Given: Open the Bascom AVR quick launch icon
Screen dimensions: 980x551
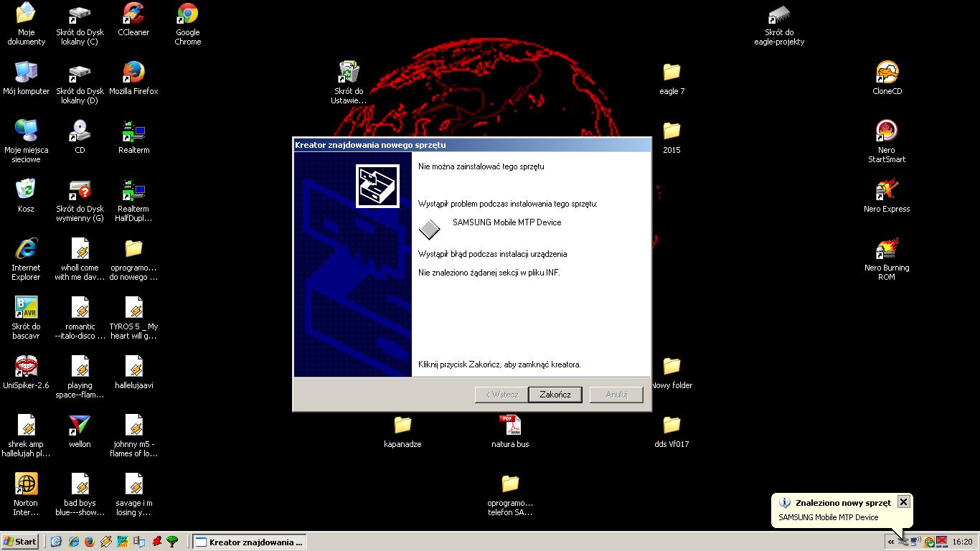Looking at the screenshot, I should pyautogui.click(x=123, y=542).
